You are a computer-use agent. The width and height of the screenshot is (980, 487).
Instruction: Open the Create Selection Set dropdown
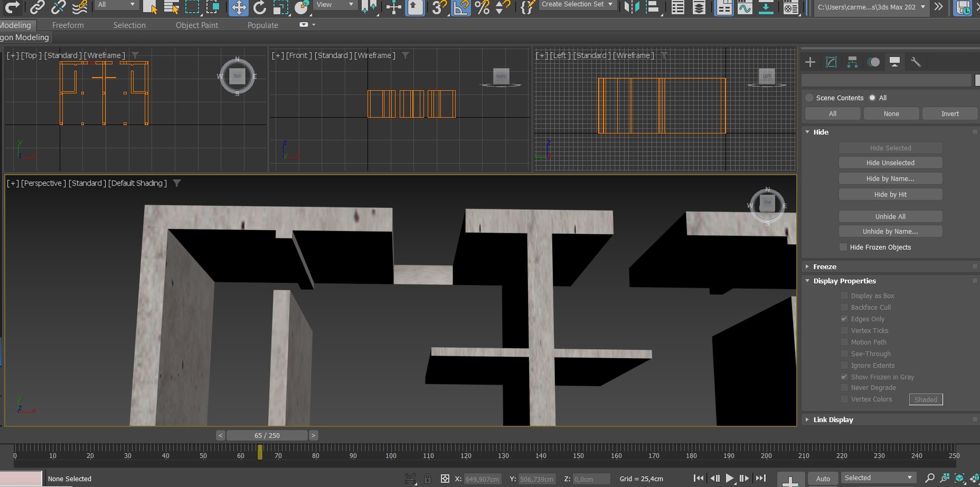tap(577, 5)
